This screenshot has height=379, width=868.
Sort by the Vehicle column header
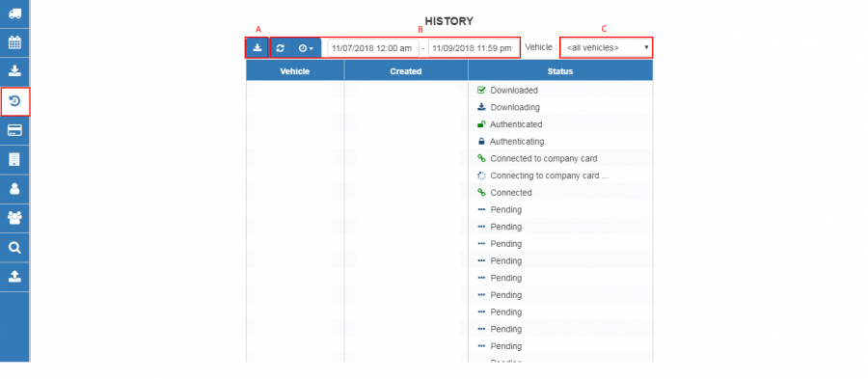click(x=294, y=70)
